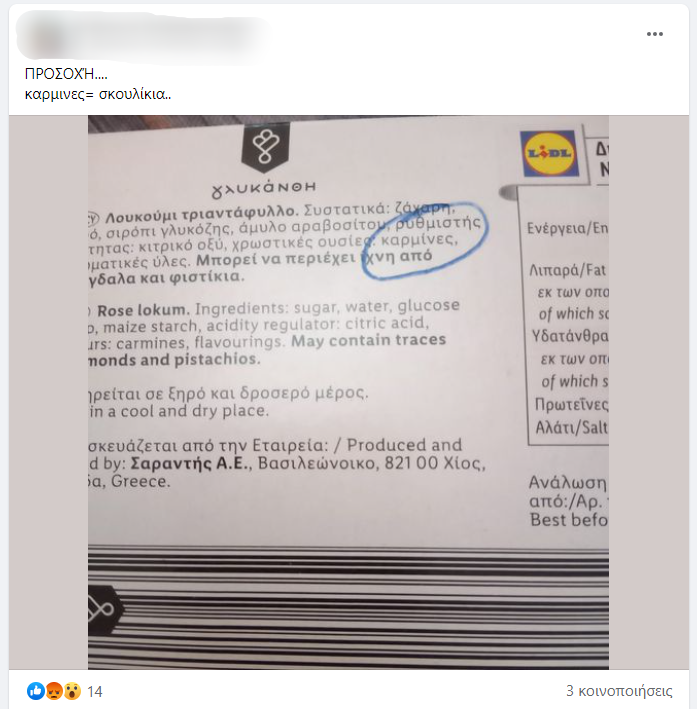
Task: Click the blue thumbs-up Like reaction icon
Action: (x=36, y=691)
